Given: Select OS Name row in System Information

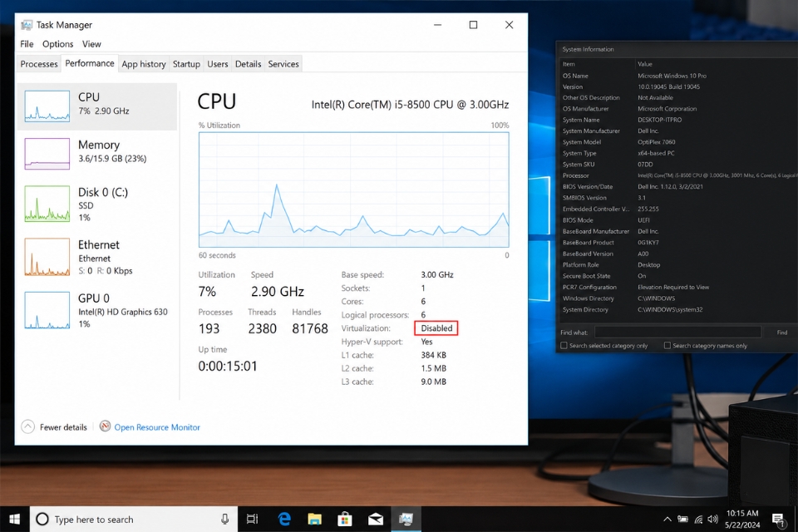Looking at the screenshot, I should [x=678, y=76].
